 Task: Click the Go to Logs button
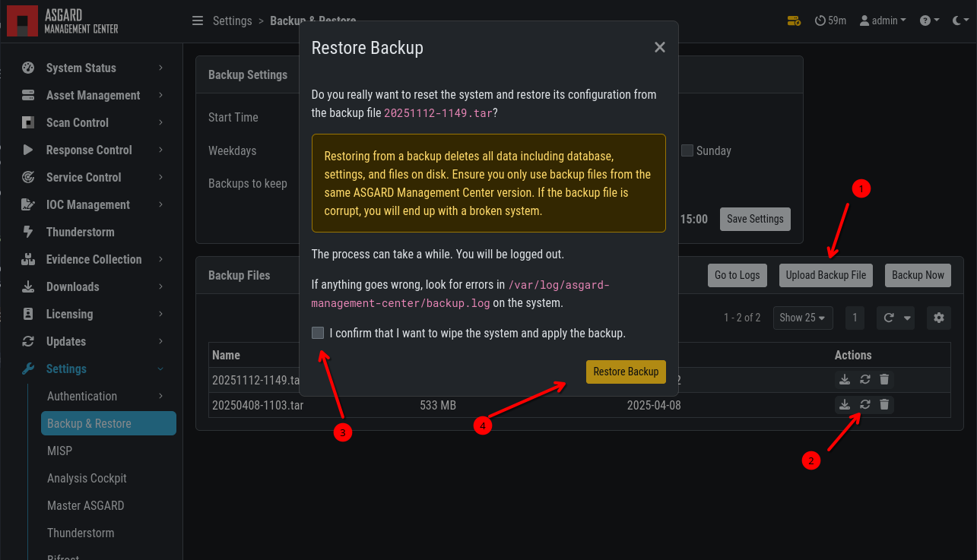click(737, 275)
